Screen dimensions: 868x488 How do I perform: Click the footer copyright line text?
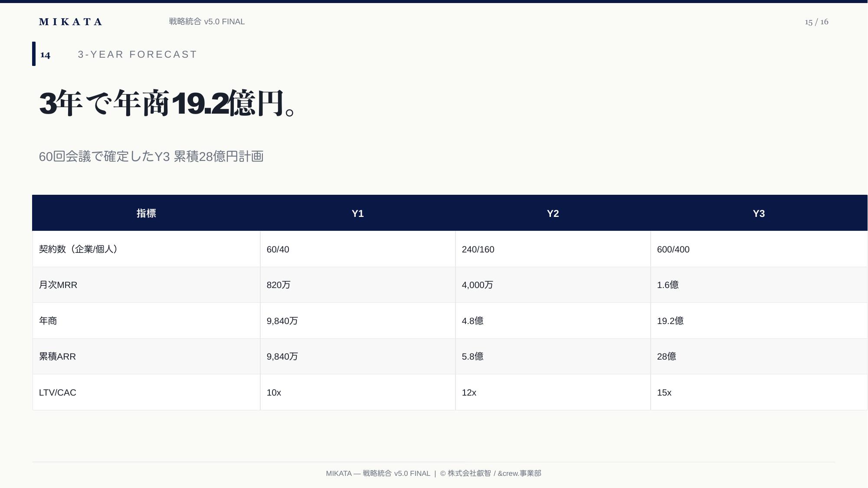tap(434, 473)
